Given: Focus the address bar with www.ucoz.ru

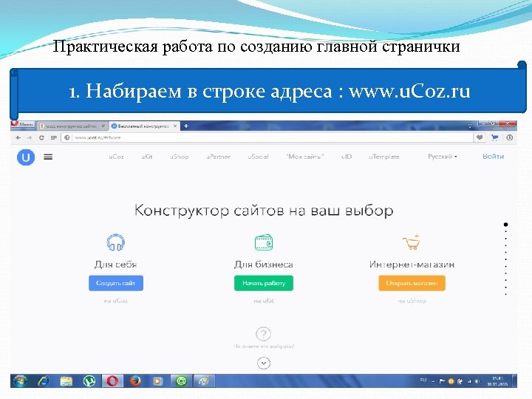Looking at the screenshot, I should point(267,137).
